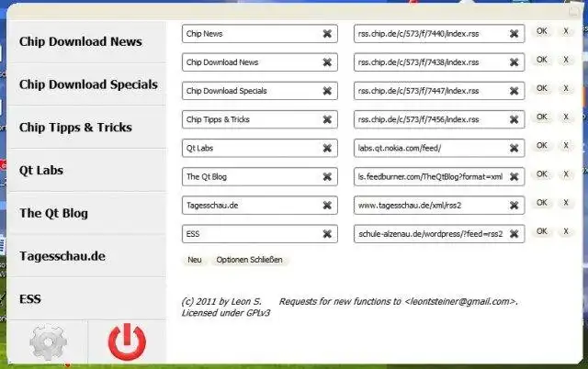Clear the ESS name field
This screenshot has width=588, height=369.
pyautogui.click(x=327, y=234)
